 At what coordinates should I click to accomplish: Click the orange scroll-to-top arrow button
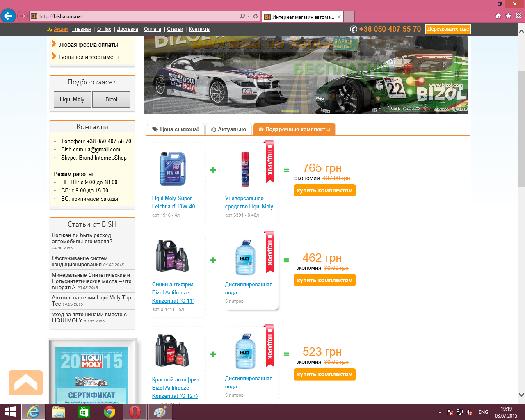point(26,383)
